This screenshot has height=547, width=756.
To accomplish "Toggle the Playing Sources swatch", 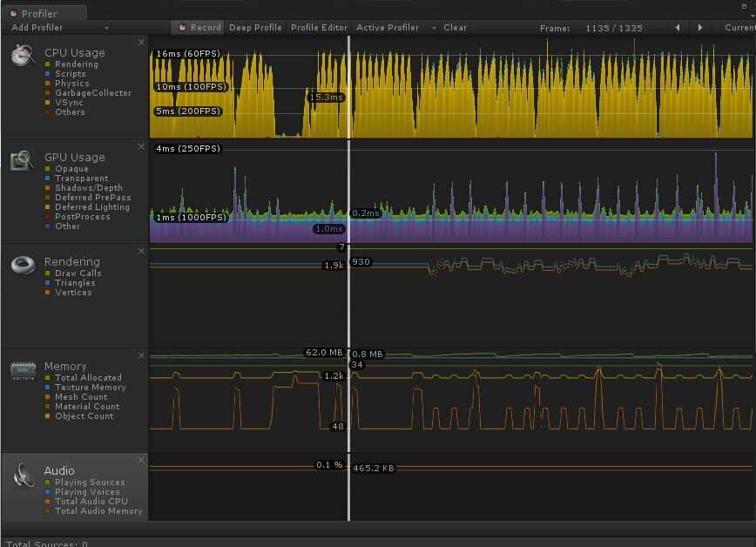I will [x=48, y=483].
